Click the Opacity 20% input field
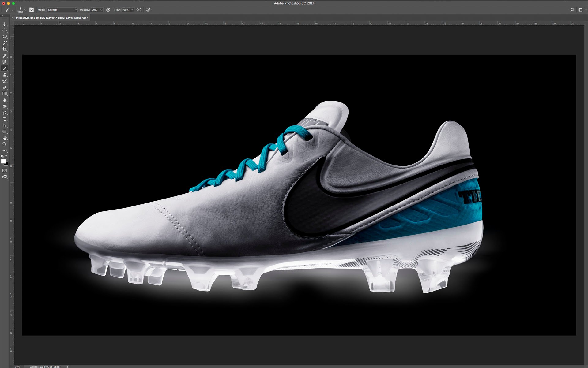The height and width of the screenshot is (368, 588). (95, 10)
